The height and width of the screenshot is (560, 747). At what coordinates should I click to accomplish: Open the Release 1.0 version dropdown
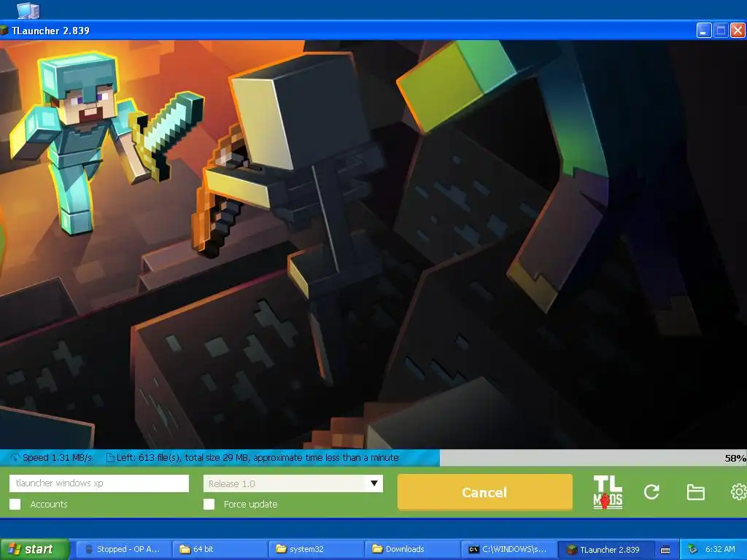293,484
